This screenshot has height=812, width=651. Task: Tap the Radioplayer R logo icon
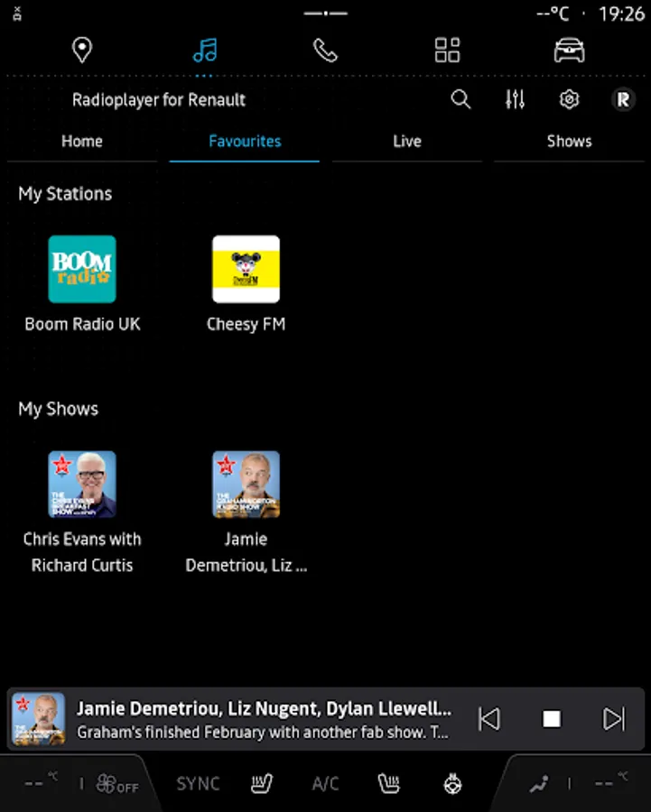(623, 99)
